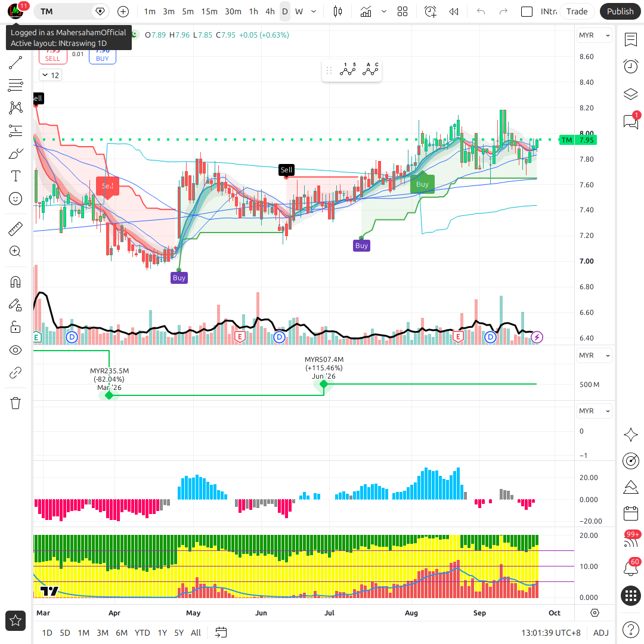Click the Publish button

tap(620, 11)
